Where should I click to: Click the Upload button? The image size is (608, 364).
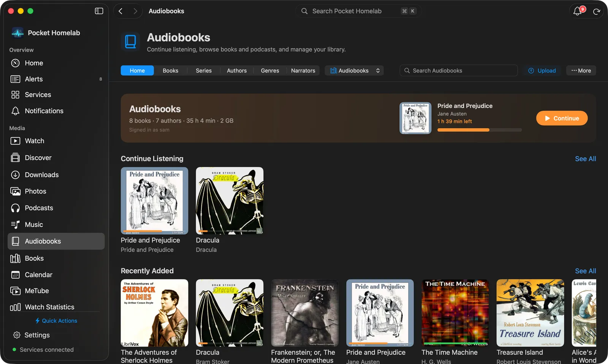click(x=542, y=71)
